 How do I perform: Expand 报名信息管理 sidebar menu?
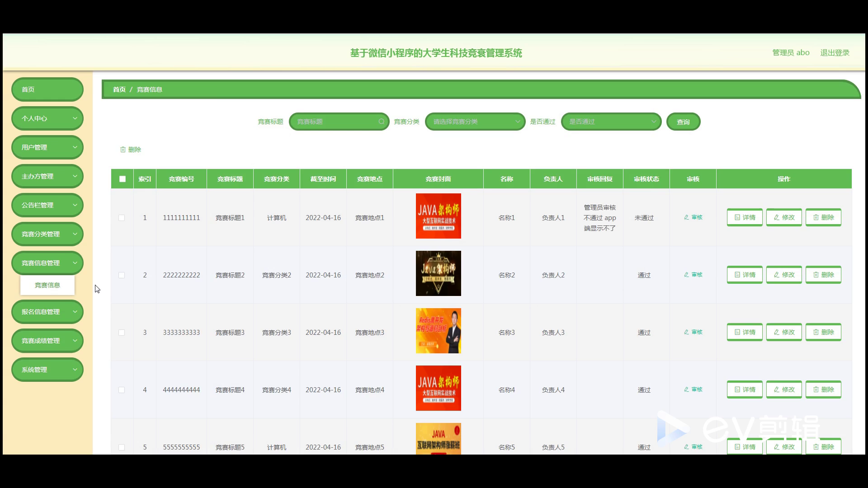pyautogui.click(x=47, y=312)
